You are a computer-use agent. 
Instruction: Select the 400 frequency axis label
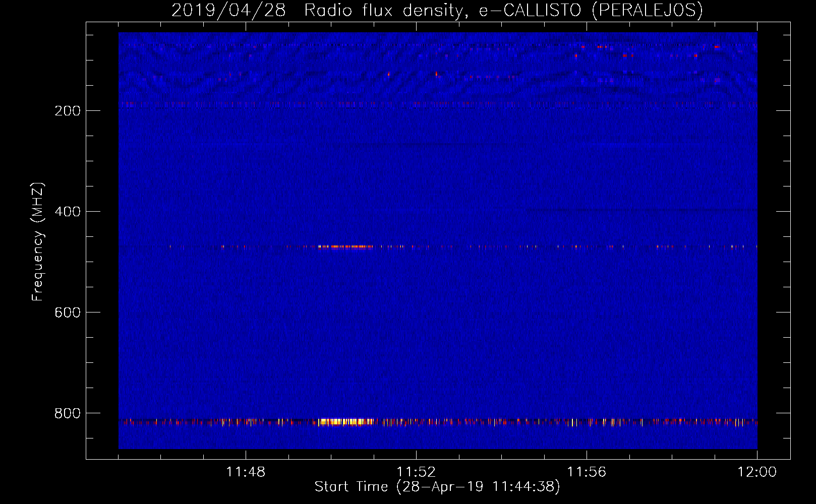(x=68, y=212)
